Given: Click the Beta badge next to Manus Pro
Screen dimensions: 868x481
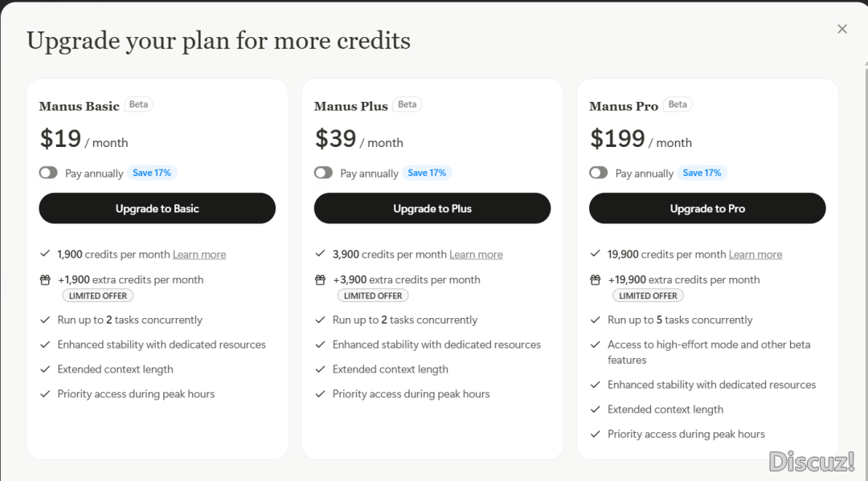Looking at the screenshot, I should pyautogui.click(x=678, y=104).
